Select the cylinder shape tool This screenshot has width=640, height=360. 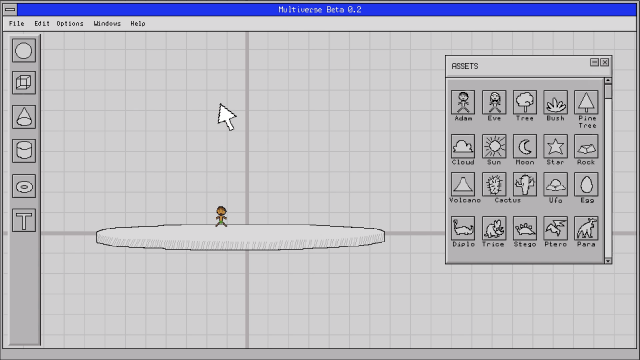pos(24,151)
